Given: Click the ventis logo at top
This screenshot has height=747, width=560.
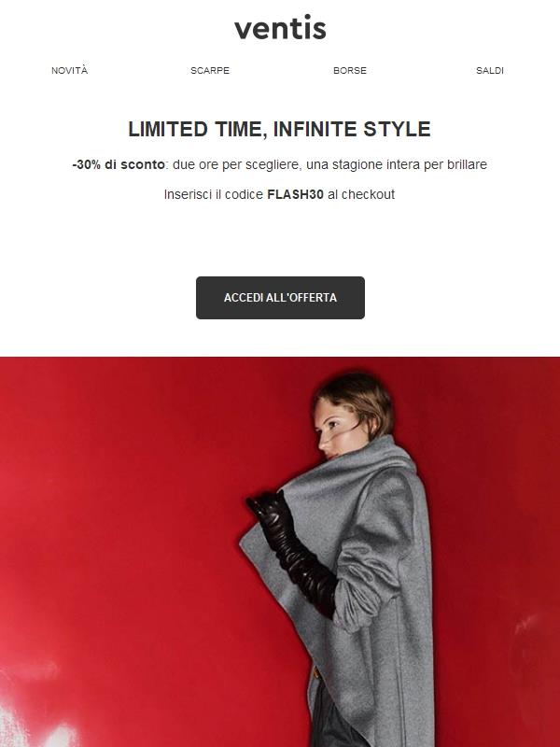Looking at the screenshot, I should (280, 28).
